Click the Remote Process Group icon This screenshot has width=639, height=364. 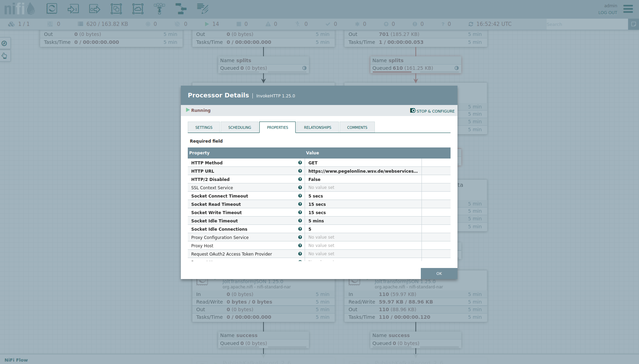tap(138, 8)
